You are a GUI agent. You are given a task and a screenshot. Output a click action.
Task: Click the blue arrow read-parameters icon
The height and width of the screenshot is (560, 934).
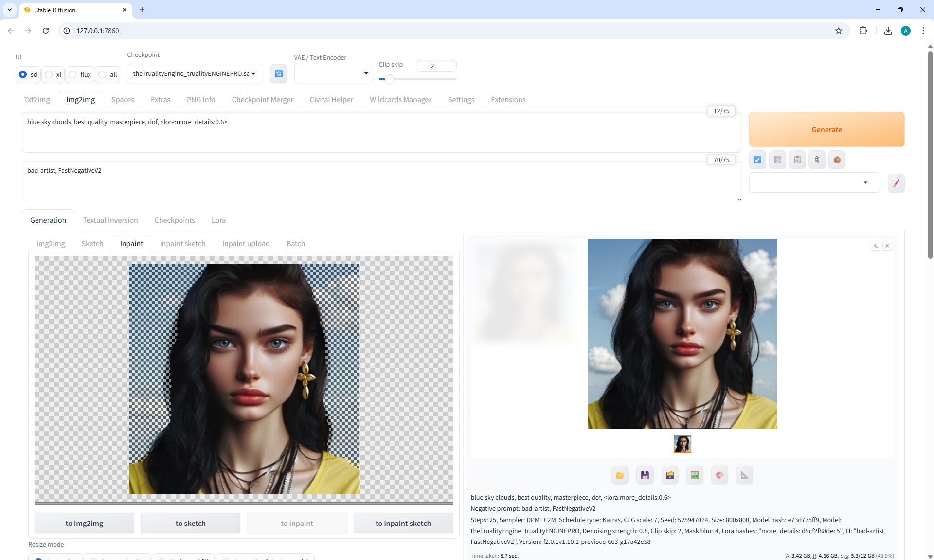(757, 160)
